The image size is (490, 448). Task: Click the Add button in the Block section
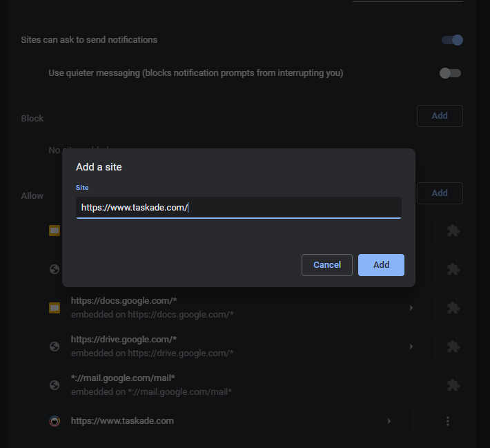(x=440, y=116)
